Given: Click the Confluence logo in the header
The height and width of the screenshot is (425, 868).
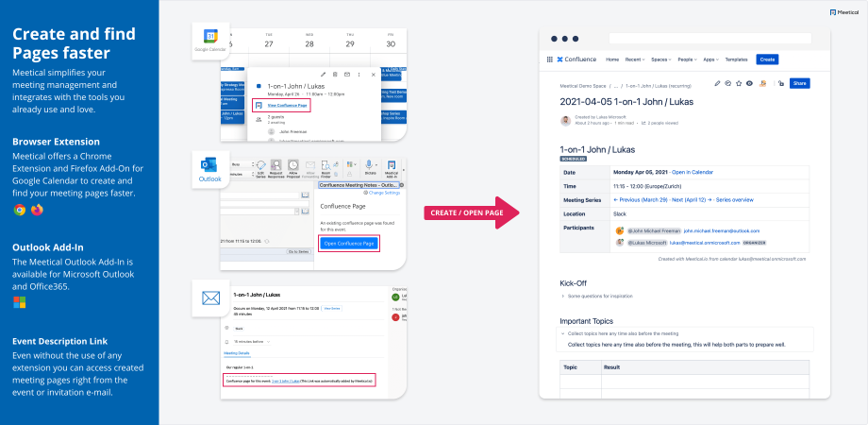Looking at the screenshot, I should click(576, 59).
